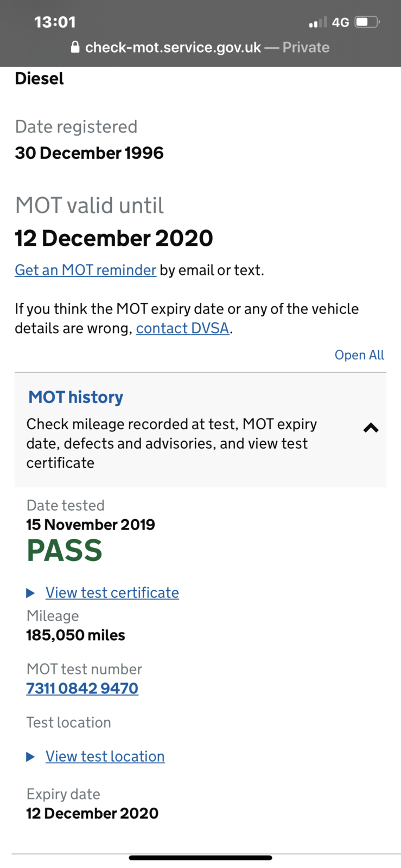
Task: Follow the contact DVSA link
Action: tap(182, 328)
